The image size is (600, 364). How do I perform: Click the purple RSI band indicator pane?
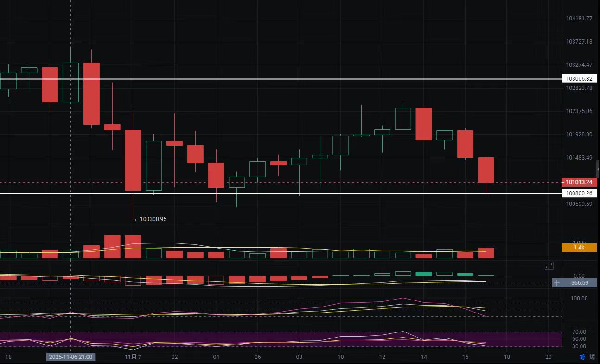(278, 339)
